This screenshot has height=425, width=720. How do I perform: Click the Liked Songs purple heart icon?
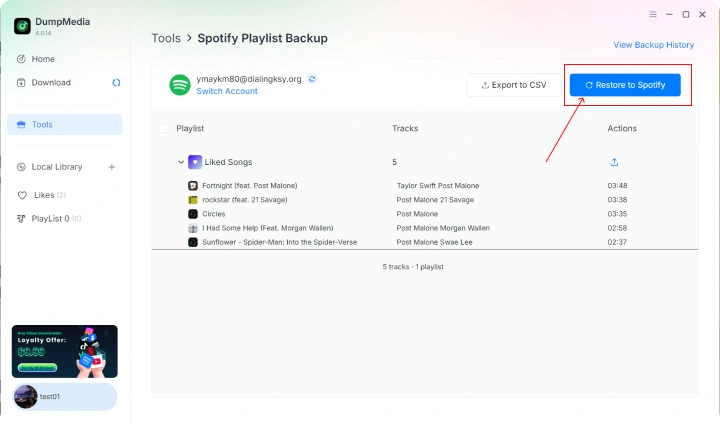195,162
